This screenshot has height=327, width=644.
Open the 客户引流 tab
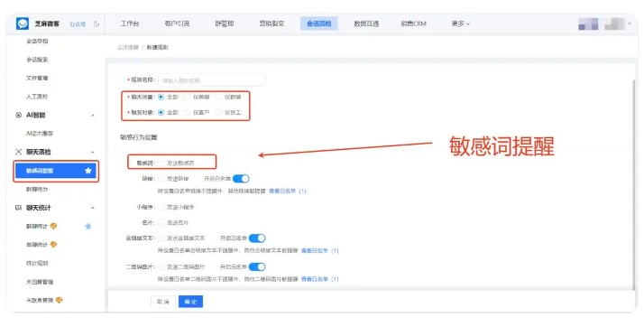click(177, 23)
